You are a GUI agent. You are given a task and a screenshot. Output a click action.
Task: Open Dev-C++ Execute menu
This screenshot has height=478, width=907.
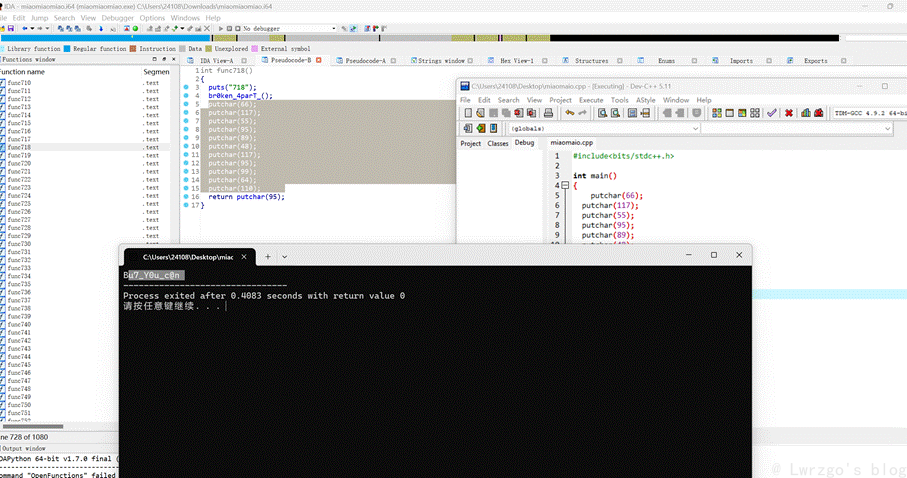click(x=591, y=100)
